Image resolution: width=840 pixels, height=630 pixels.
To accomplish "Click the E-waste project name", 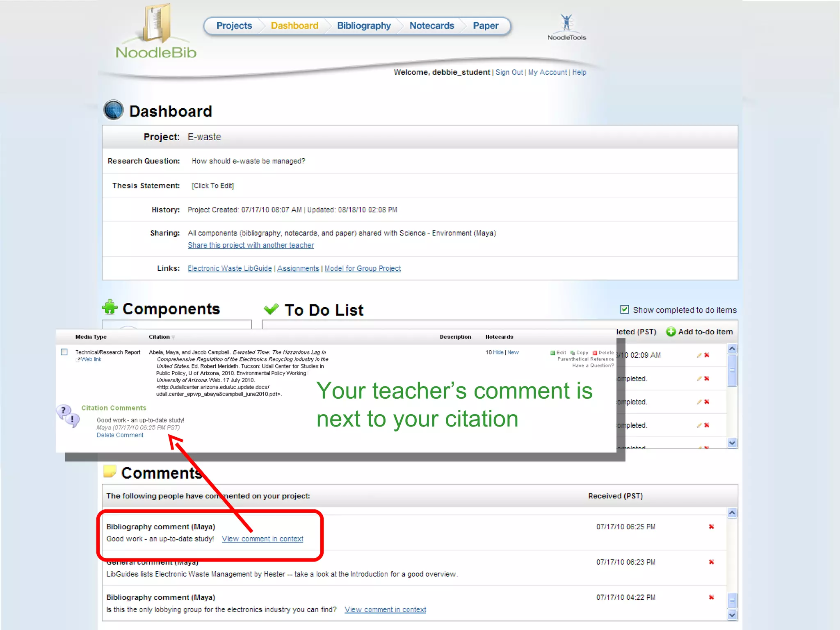I will click(204, 137).
